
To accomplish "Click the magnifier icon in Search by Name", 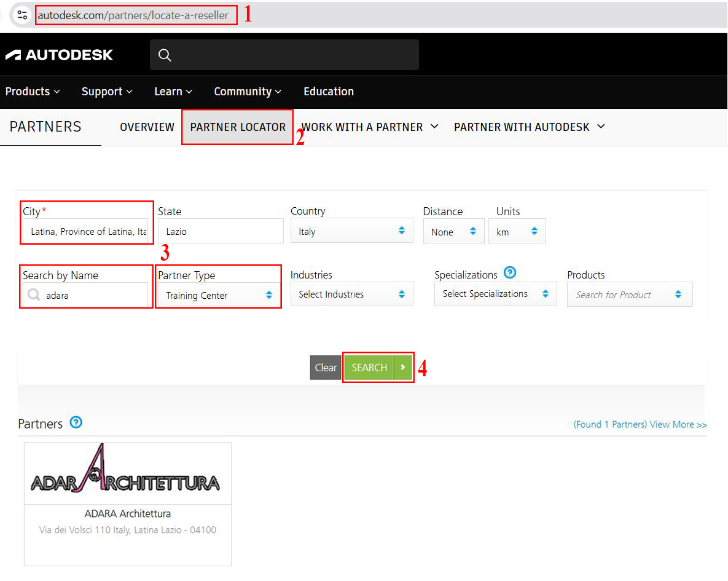I will click(34, 295).
